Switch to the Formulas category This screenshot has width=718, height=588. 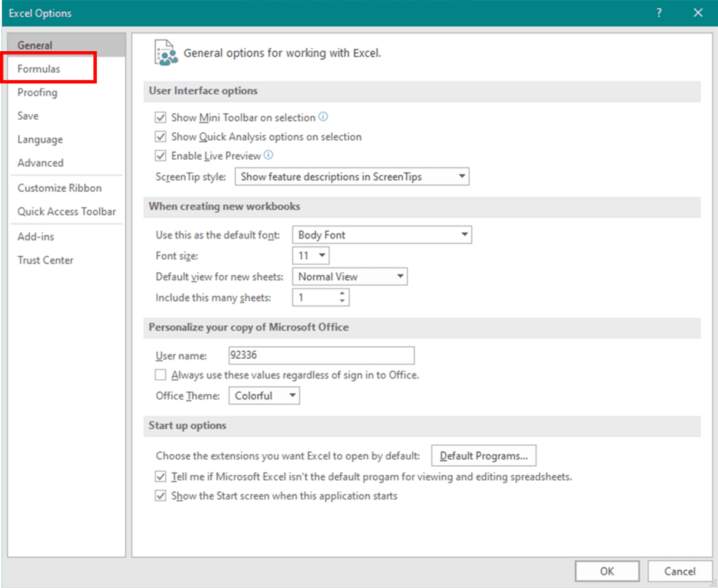[39, 68]
